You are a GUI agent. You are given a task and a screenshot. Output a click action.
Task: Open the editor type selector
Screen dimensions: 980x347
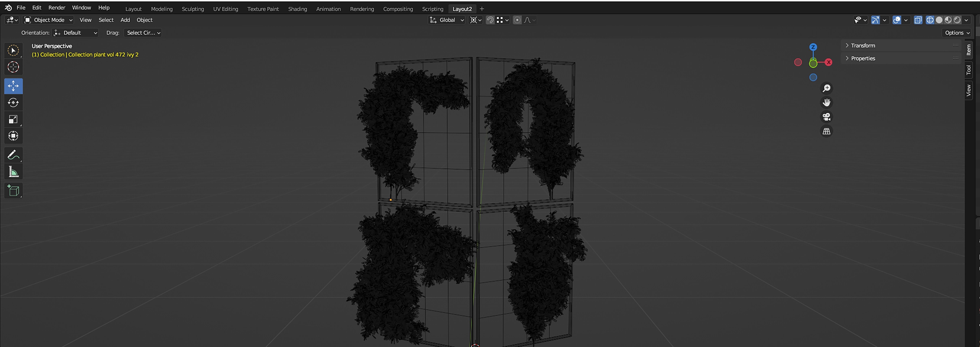pos(12,20)
